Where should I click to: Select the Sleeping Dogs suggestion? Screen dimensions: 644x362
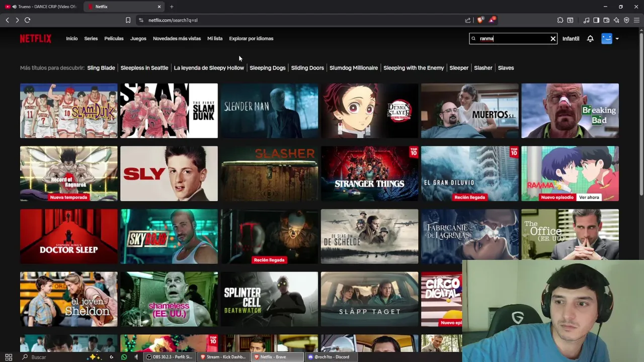[268, 68]
